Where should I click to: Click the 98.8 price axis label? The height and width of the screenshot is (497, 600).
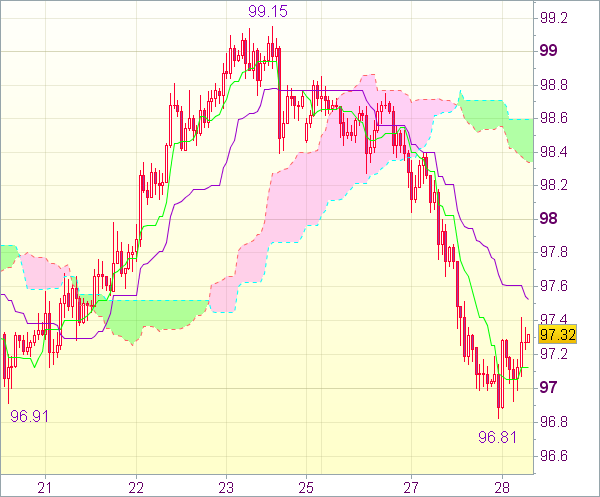click(x=553, y=85)
